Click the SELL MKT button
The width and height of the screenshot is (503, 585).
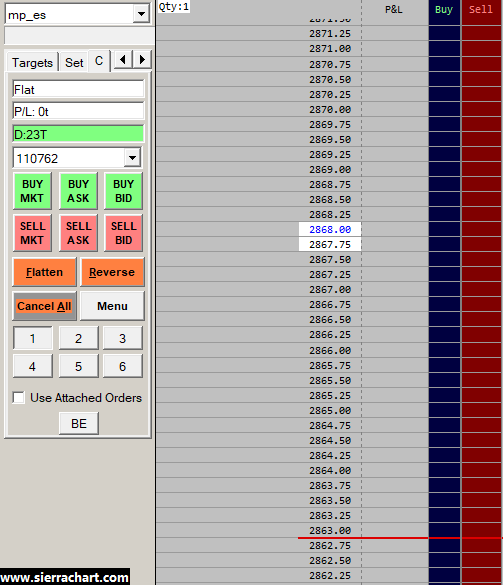point(32,233)
